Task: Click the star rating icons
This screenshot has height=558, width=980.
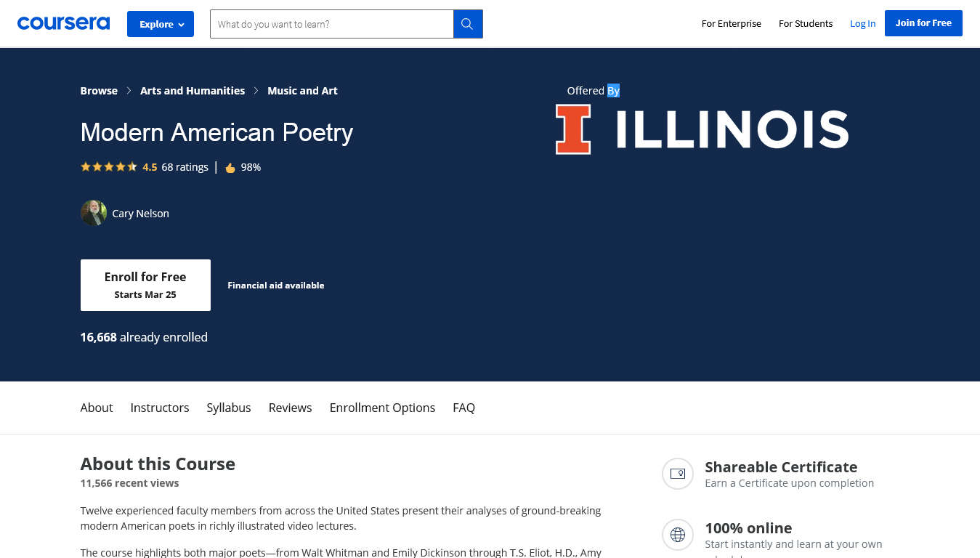Action: 109,167
